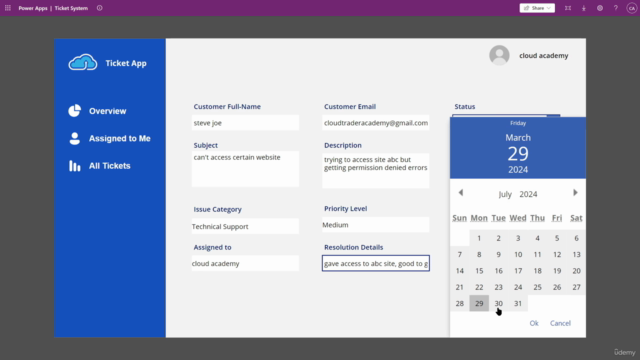Screen dimensions: 640x360
Task: Select July 27 in the calendar
Action: click(576, 287)
